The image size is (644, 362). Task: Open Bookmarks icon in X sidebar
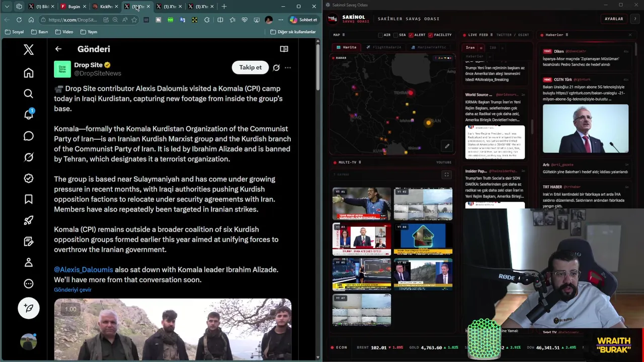point(29,199)
